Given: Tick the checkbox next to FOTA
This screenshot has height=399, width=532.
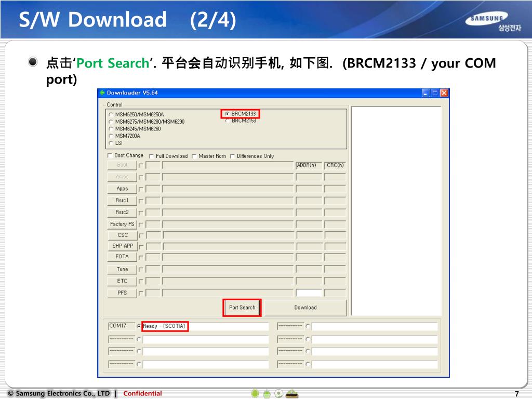Looking at the screenshot, I should 141,257.
